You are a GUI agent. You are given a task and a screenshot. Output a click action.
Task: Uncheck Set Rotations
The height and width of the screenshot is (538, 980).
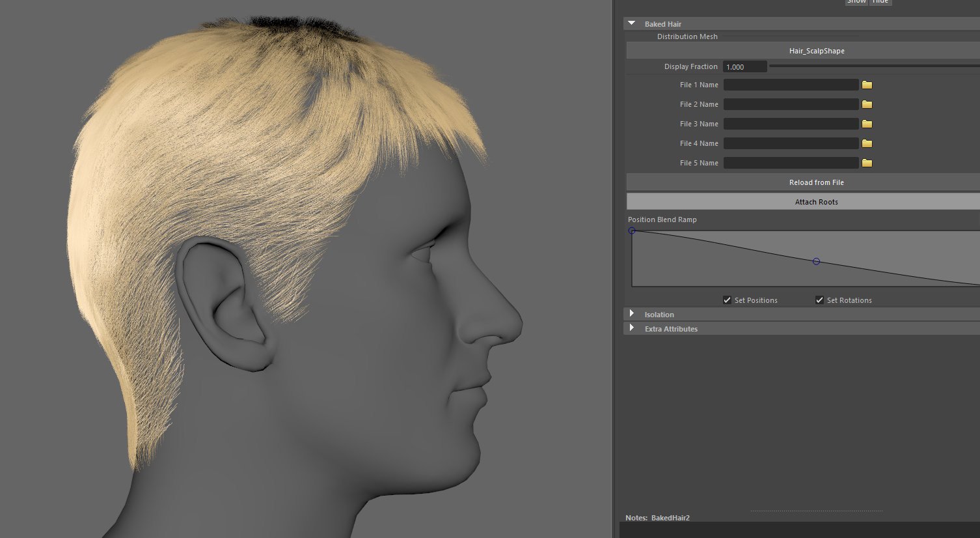819,300
